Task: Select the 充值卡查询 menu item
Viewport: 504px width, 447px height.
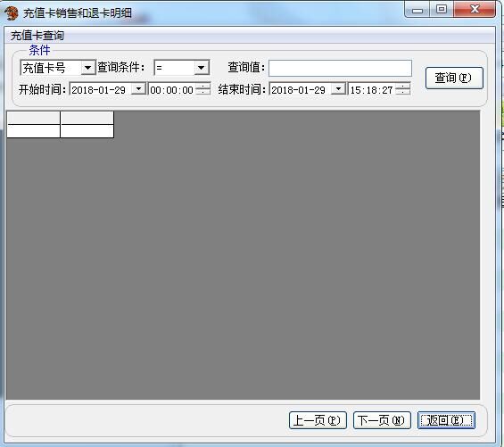Action: (37, 36)
